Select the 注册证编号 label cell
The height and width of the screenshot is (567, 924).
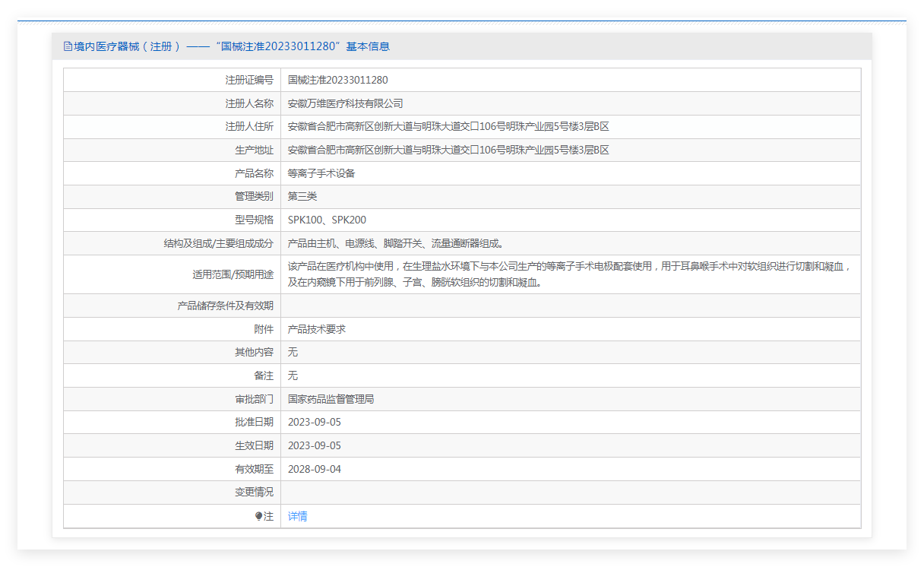tap(249, 80)
